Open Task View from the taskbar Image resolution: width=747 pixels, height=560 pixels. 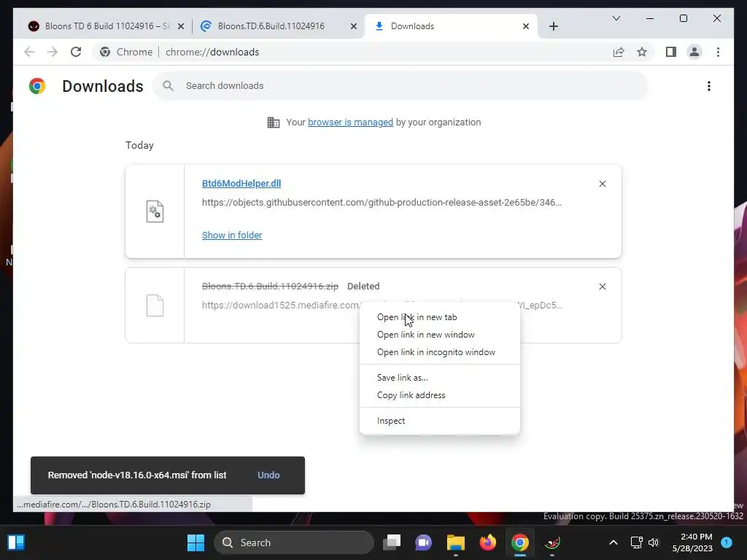click(392, 542)
